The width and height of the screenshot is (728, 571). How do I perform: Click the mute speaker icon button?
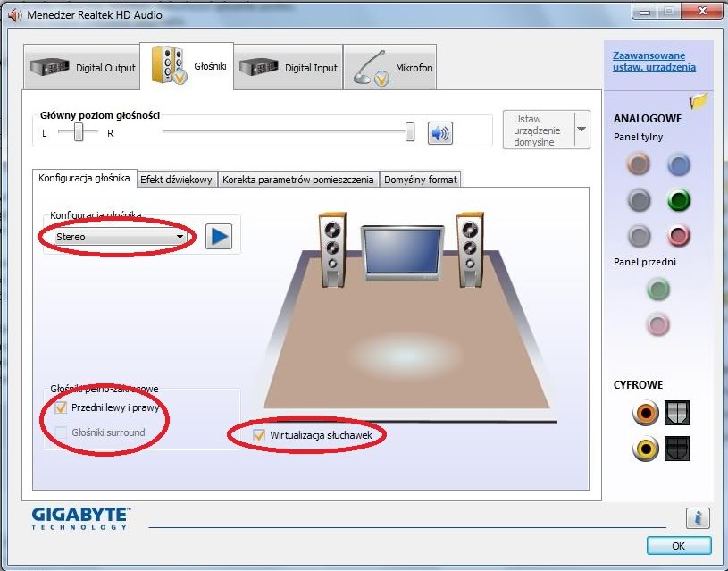pos(439,133)
